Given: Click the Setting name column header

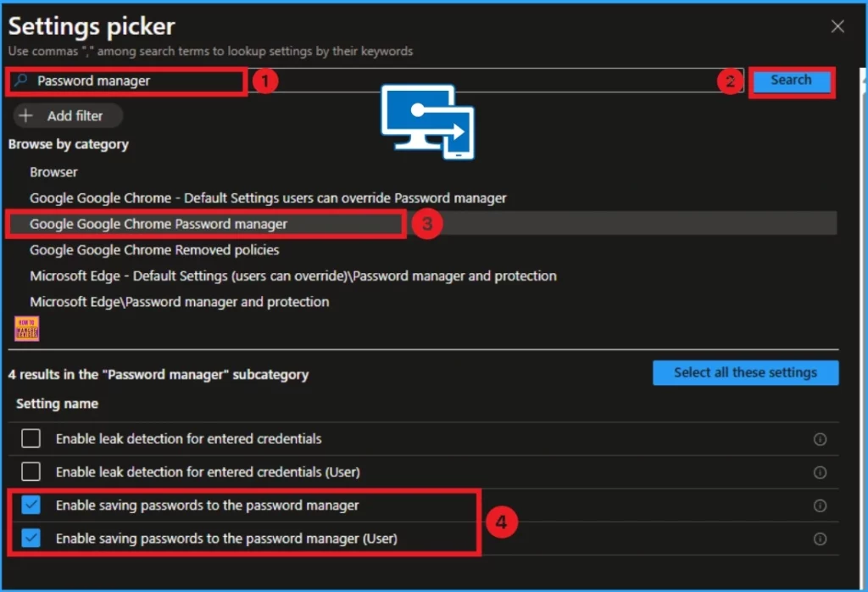Looking at the screenshot, I should pos(57,404).
